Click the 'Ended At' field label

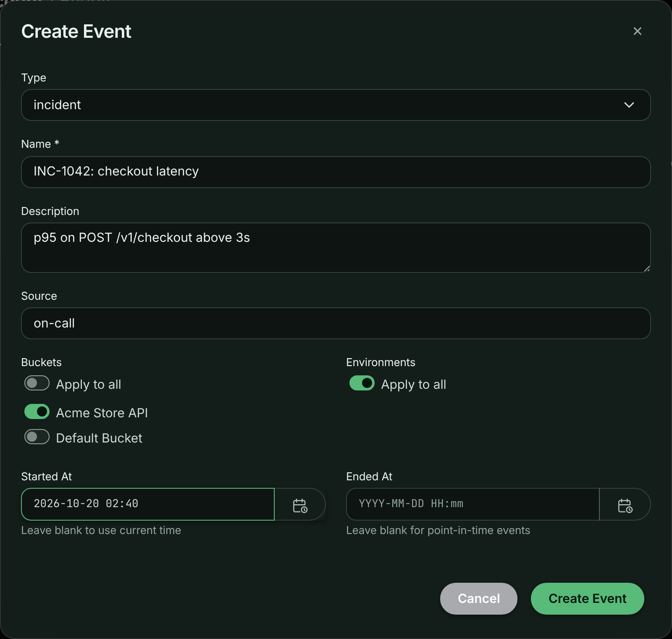(x=369, y=477)
